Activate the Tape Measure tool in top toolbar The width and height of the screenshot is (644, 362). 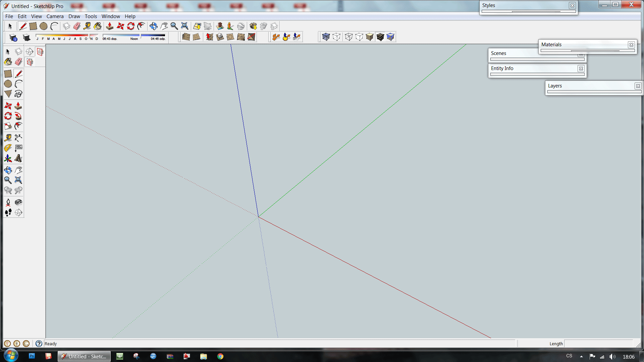click(87, 26)
